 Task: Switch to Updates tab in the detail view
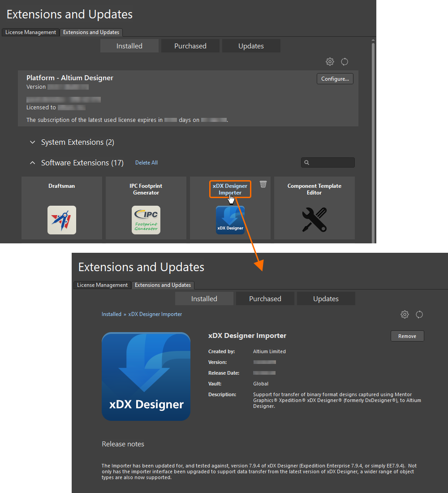(x=326, y=298)
